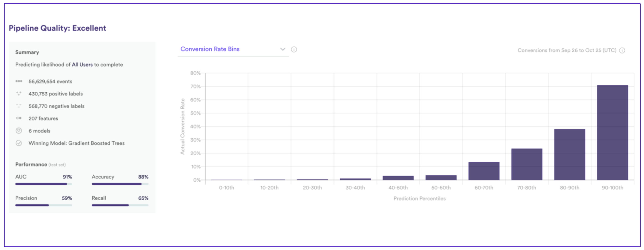
Task: Click '430,753 positive labels' text
Action: tap(55, 94)
